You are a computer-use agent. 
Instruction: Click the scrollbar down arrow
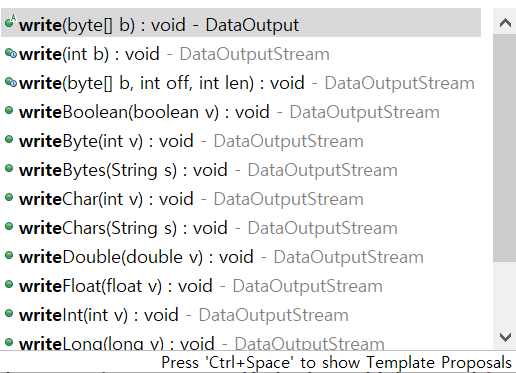[505, 337]
